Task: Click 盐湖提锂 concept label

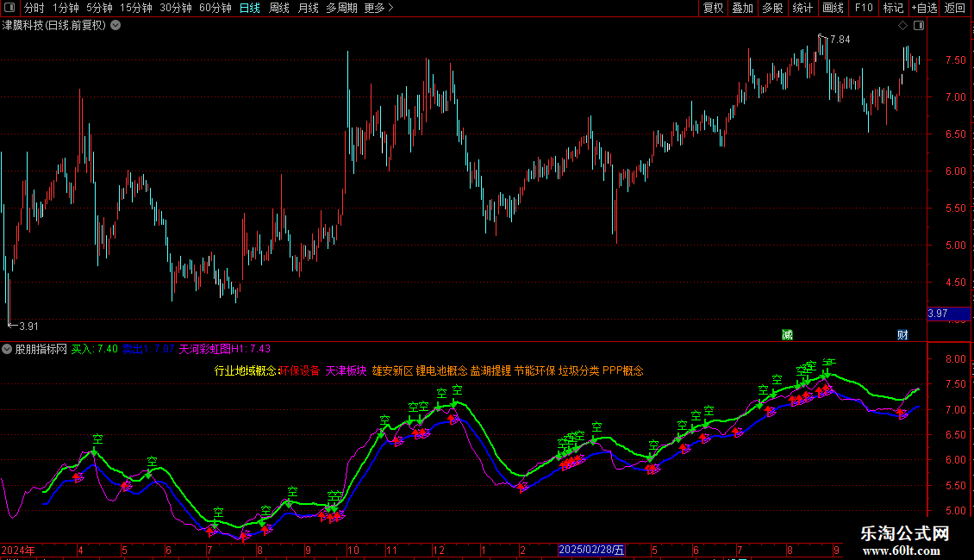Action: pos(490,370)
